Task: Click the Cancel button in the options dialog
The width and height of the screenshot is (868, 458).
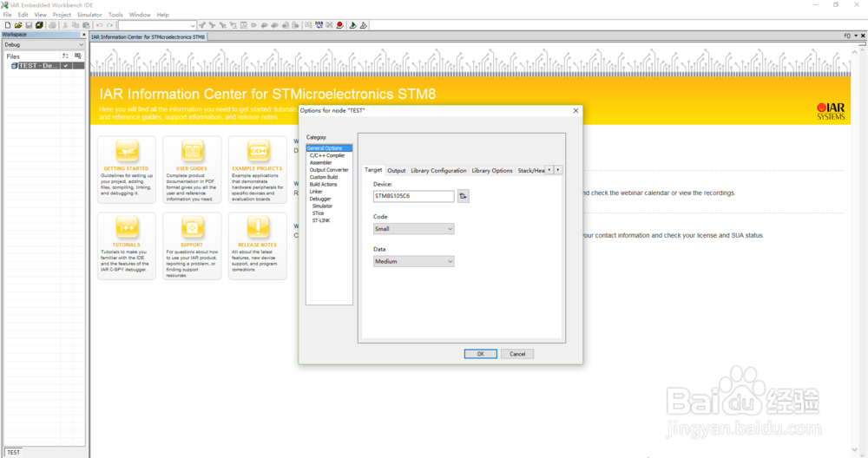Action: (x=517, y=354)
